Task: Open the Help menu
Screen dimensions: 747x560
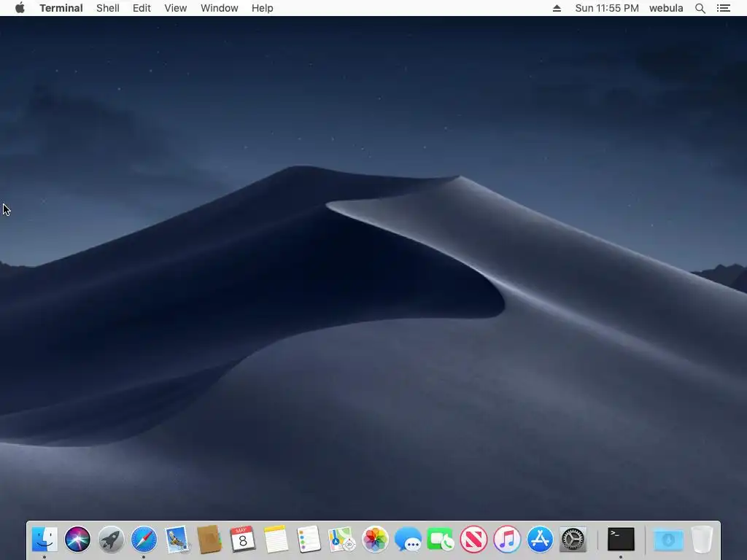Action: [x=262, y=8]
